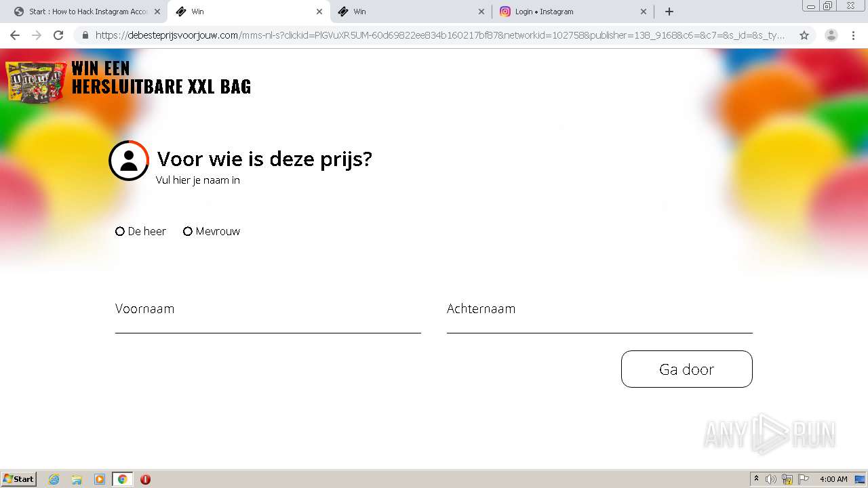This screenshot has width=868, height=488.
Task: Click the network tray icon
Action: point(787,479)
